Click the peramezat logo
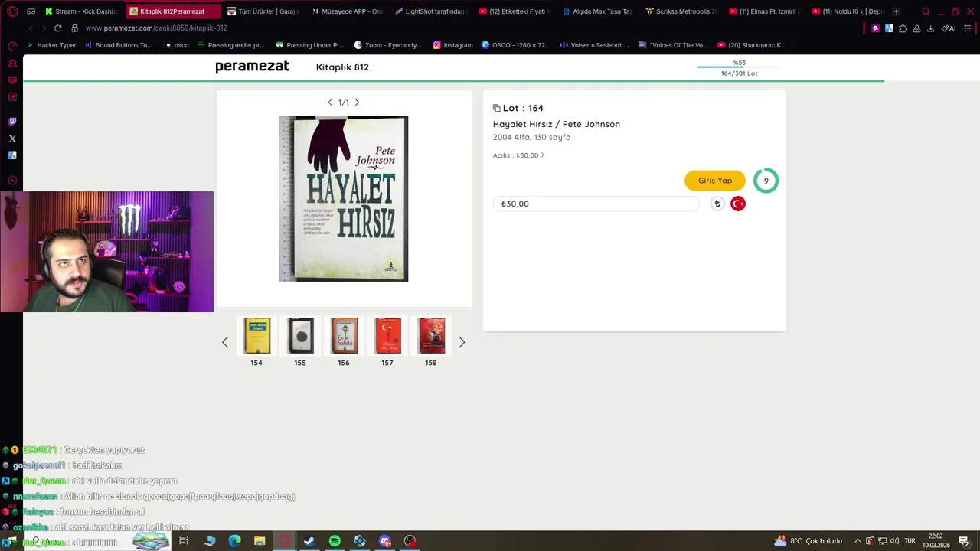Viewport: 980px width, 551px height. point(253,67)
